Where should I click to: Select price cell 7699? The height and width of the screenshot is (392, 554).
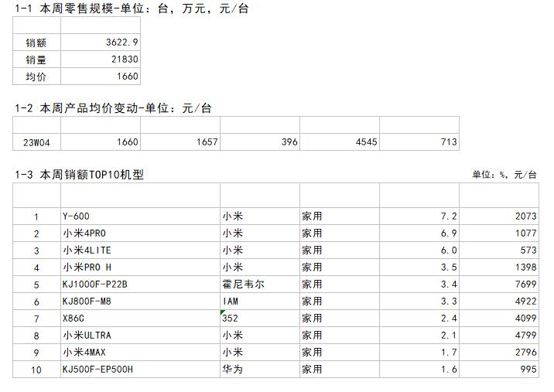[499, 285]
